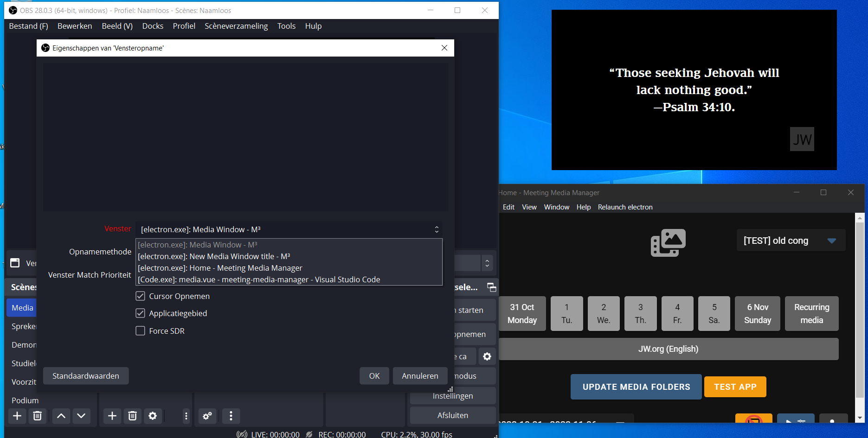Open the Tools menu in OBS
Screen dimensions: 868x438
coord(286,26)
